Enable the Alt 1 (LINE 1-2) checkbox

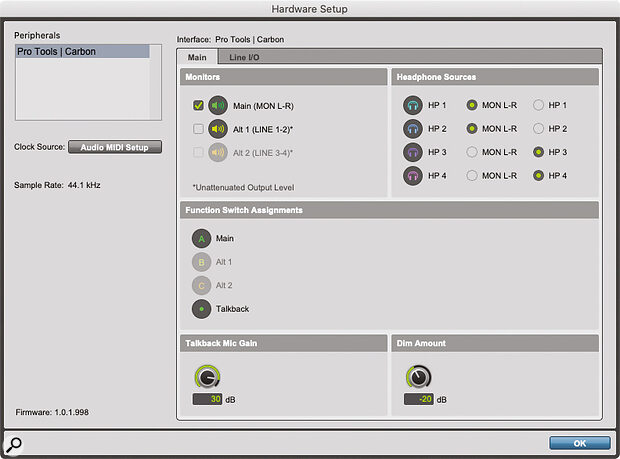(x=198, y=129)
